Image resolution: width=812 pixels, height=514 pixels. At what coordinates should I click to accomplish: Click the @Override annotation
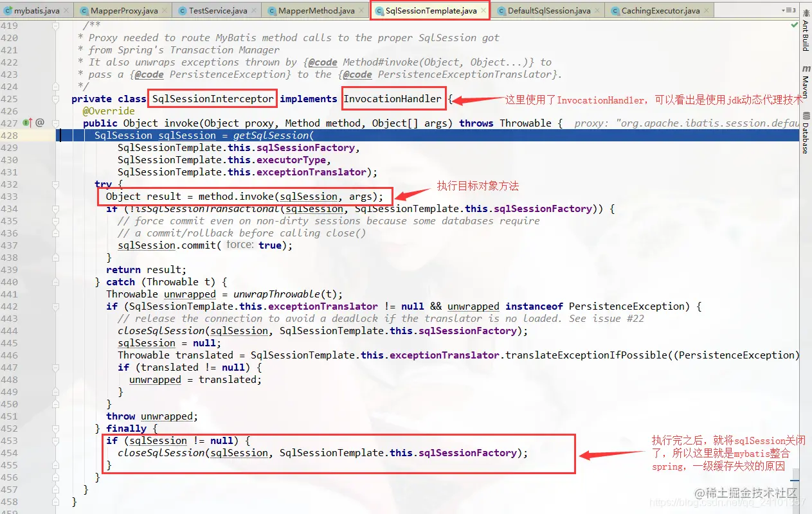pyautogui.click(x=109, y=111)
